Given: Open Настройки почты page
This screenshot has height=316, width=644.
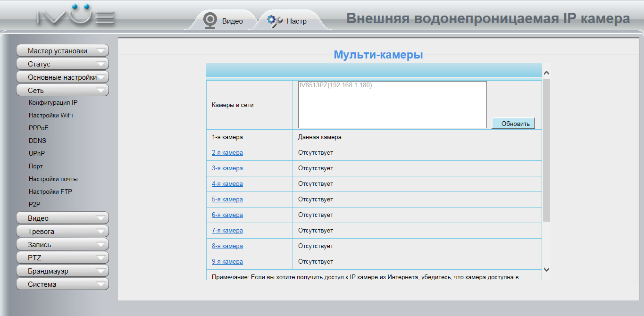Looking at the screenshot, I should coord(53,179).
